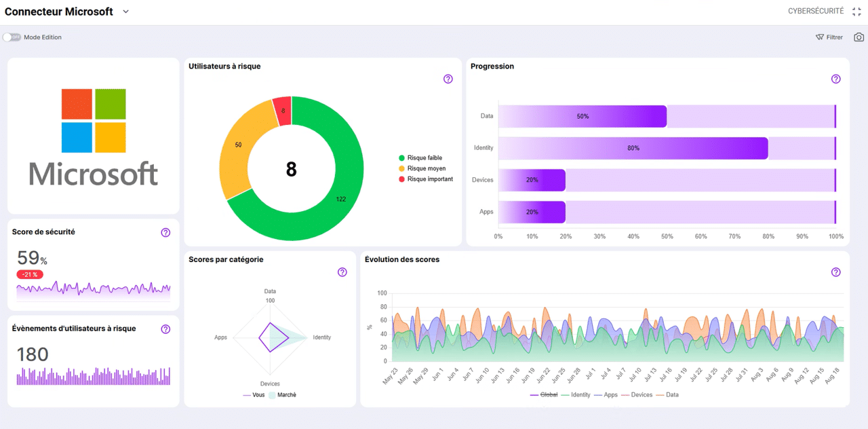The image size is (868, 429).
Task: Click the Utilisateurs à risque card title
Action: pos(224,67)
